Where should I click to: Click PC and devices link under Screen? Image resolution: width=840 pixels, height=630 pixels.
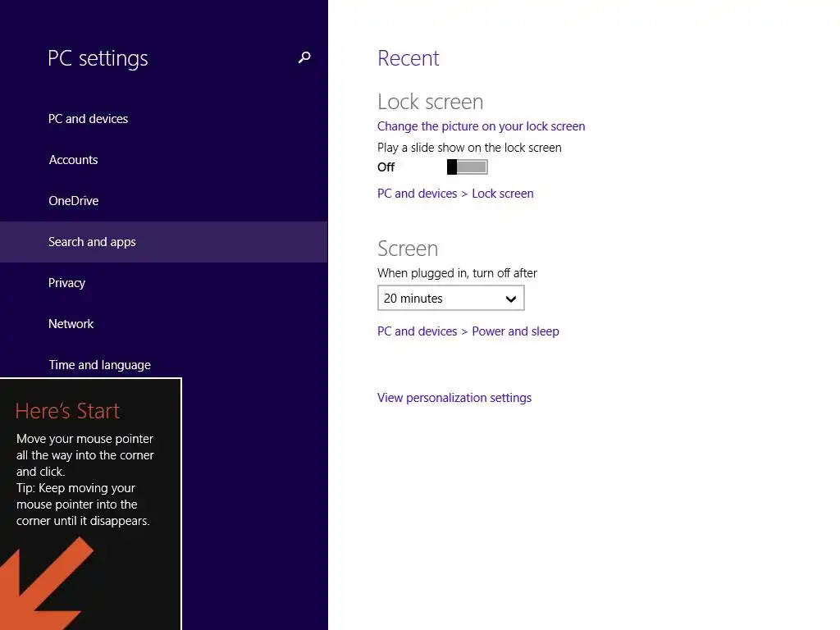pos(417,331)
